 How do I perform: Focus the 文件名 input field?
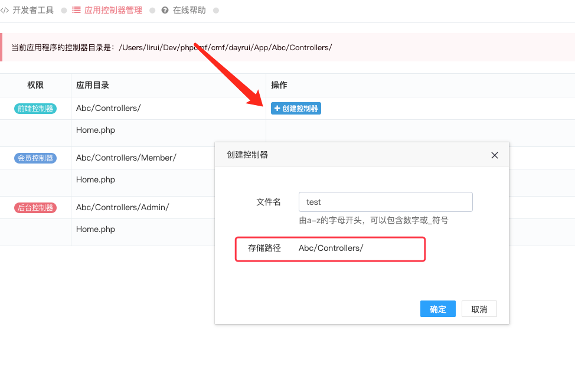tap(385, 202)
